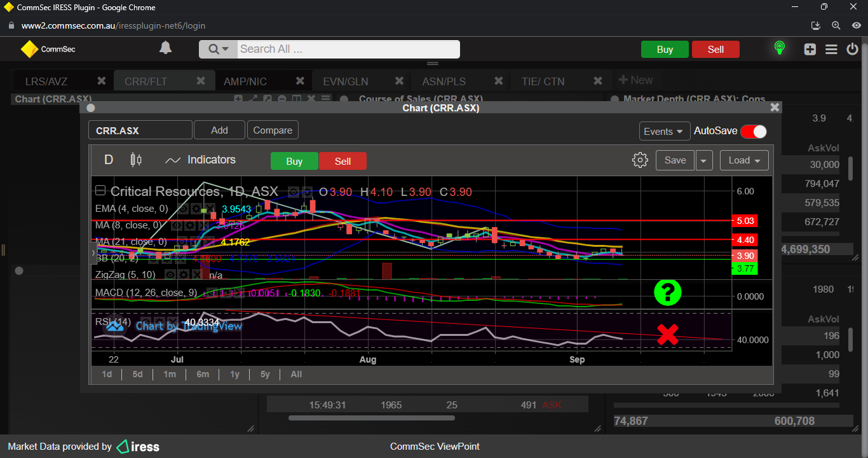Click the 3.77 green price label
Image resolution: width=868 pixels, height=458 pixels.
click(745, 268)
